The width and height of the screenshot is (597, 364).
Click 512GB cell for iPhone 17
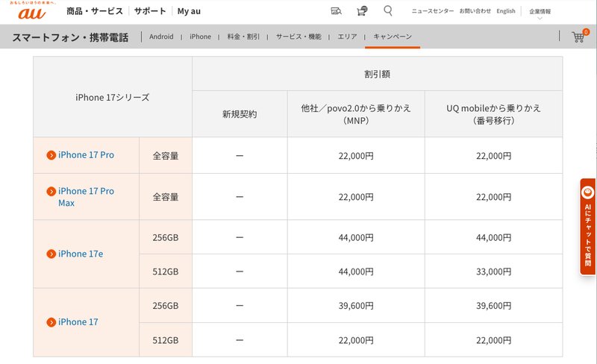pos(166,340)
